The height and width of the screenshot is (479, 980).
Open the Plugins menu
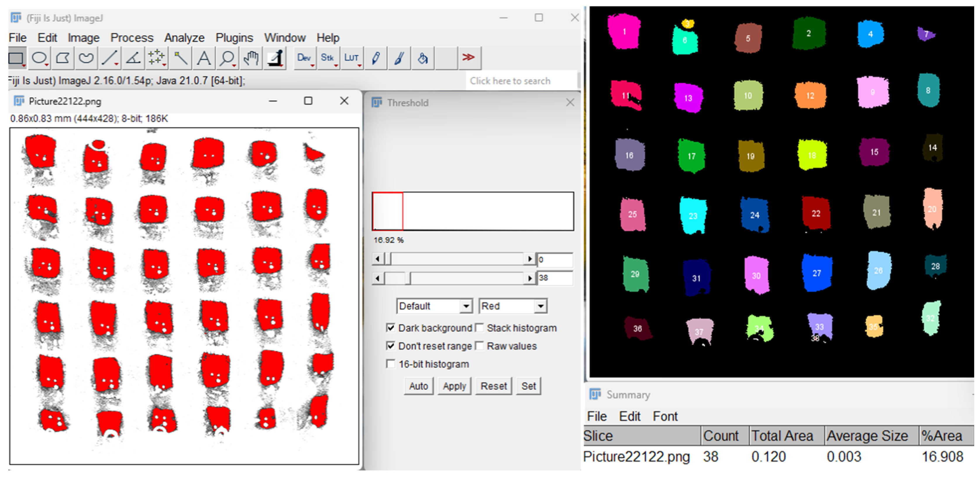pyautogui.click(x=234, y=38)
